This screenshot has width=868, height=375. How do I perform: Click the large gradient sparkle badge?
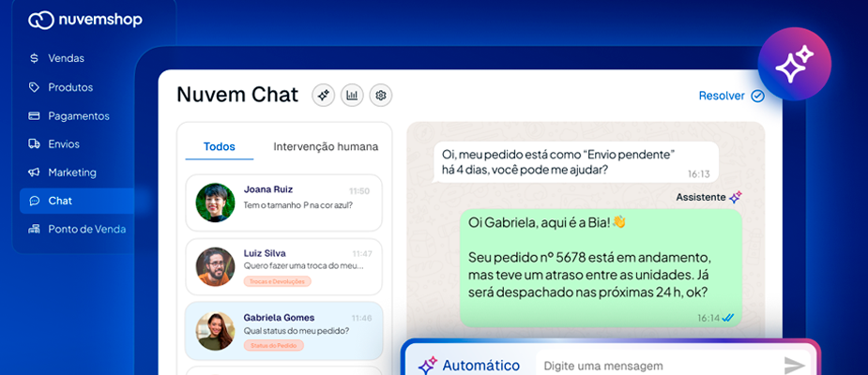(x=795, y=64)
